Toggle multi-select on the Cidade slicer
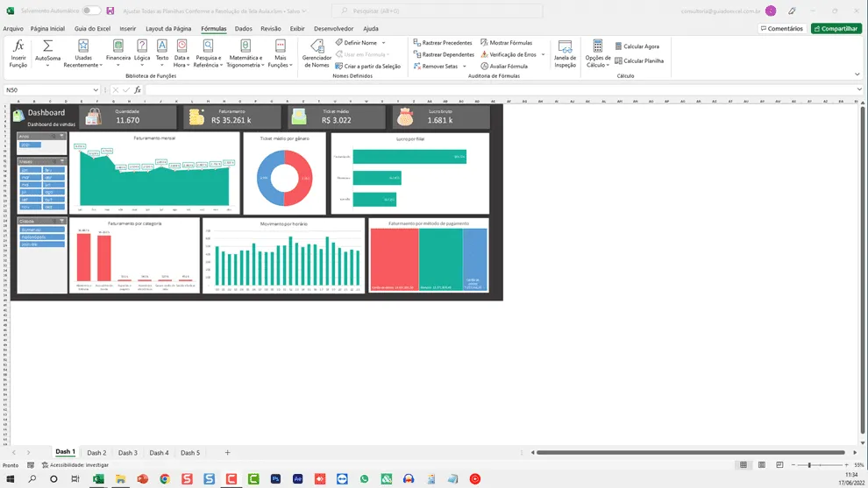Image resolution: width=868 pixels, height=488 pixels. tap(54, 221)
